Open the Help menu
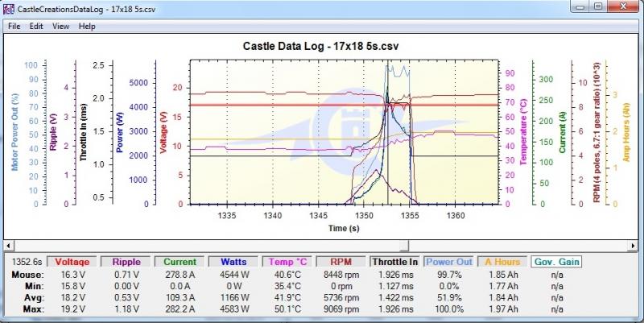The width and height of the screenshot is (644, 323). [87, 26]
